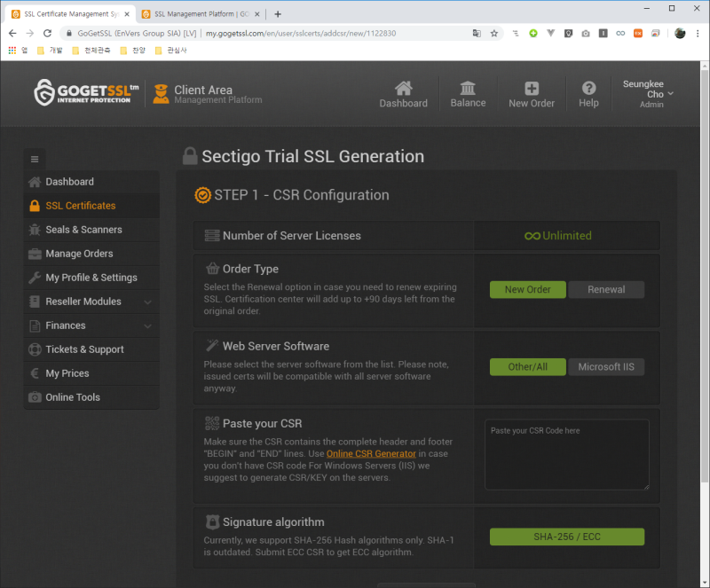Open the Chrome three-dot menu
This screenshot has width=710, height=588.
(698, 33)
